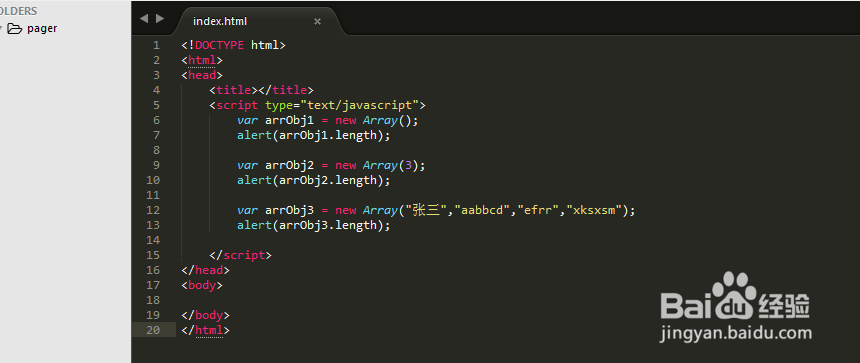Viewport: 860px width, 363px height.
Task: Place cursor on DOCTYPE keyword
Action: [219, 45]
